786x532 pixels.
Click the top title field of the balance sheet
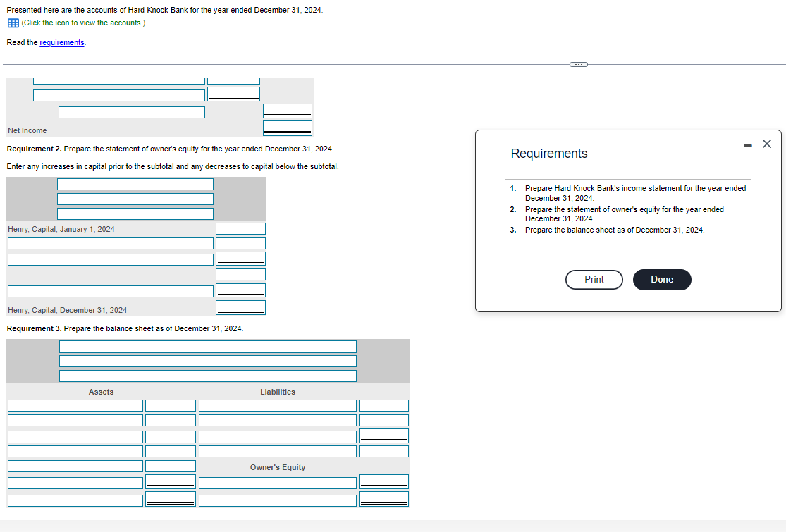[207, 346]
